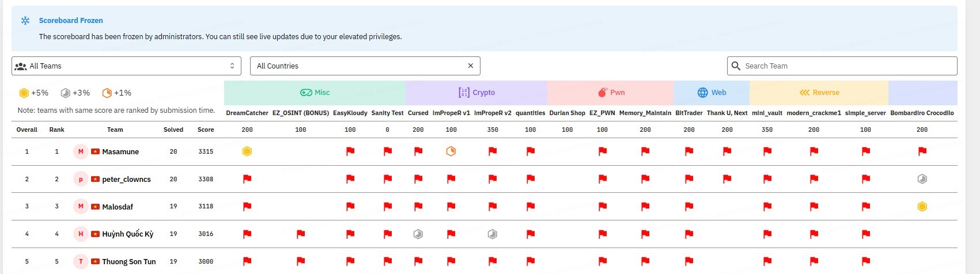Clear the All Countries filter with X
Image resolution: width=980 pixels, height=274 pixels.
[471, 66]
